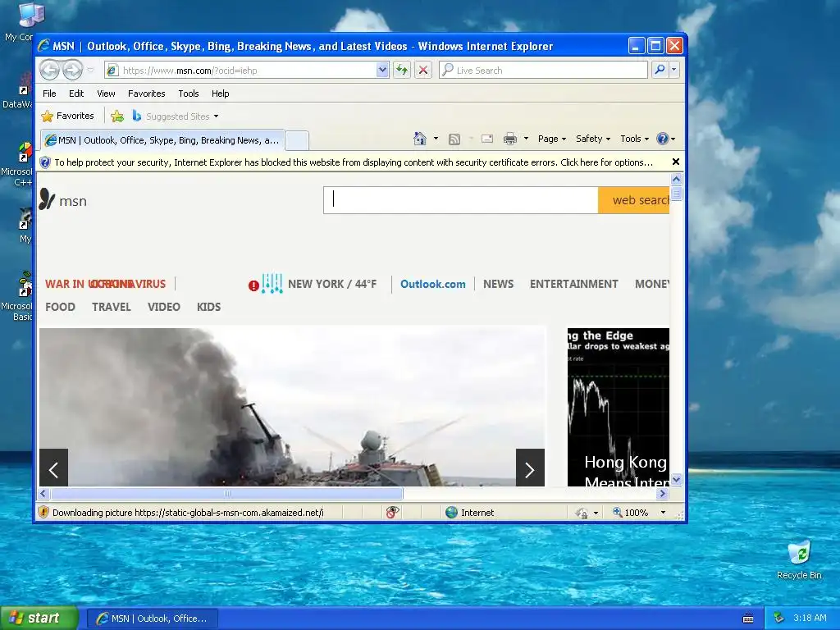This screenshot has width=840, height=630.
Task: Open search provider dropdown arrow
Action: tap(674, 70)
